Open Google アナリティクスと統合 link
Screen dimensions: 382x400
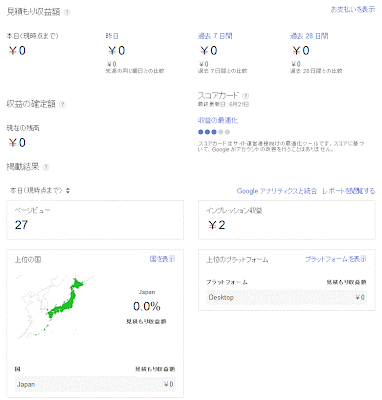[x=277, y=191]
